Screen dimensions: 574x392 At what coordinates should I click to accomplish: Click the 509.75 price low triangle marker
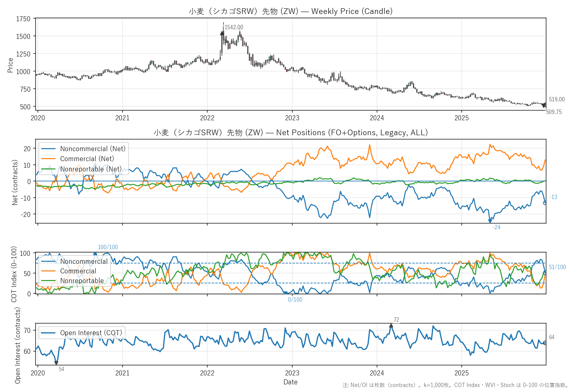click(x=544, y=106)
